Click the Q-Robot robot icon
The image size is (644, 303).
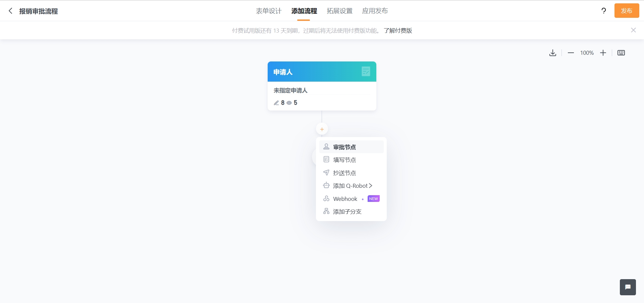pos(326,185)
